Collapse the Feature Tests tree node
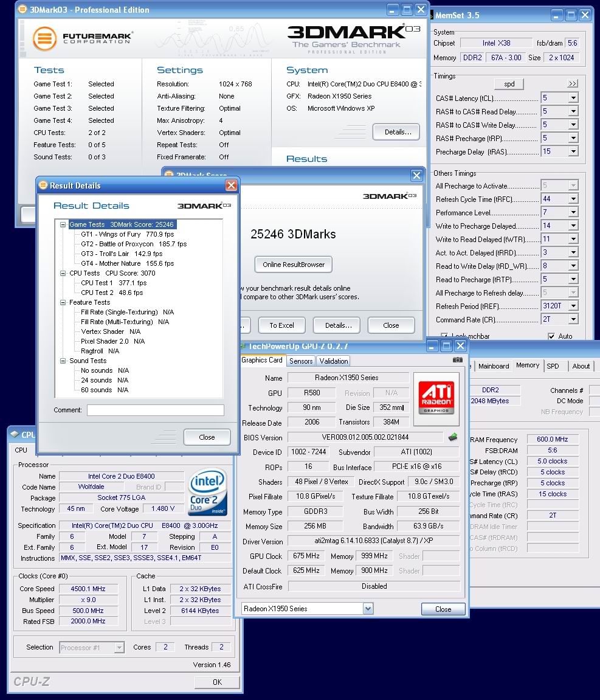Screen dimensions: 600x700 pos(63,302)
